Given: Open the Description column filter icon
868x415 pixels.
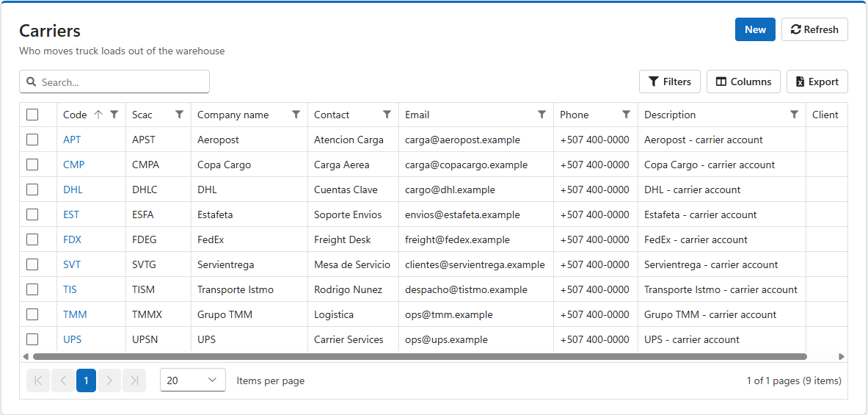Looking at the screenshot, I should pos(795,115).
